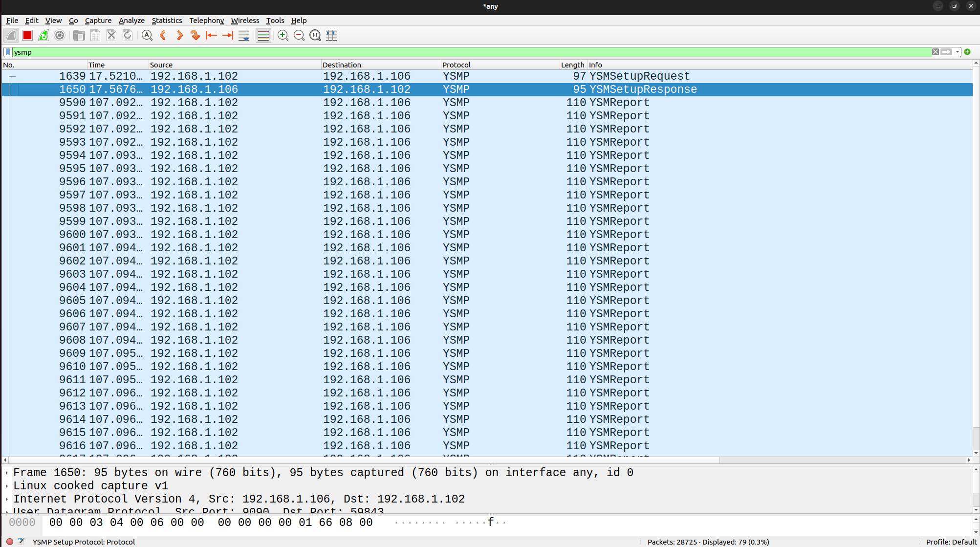Sort by the No. column header
The height and width of the screenshot is (547, 980).
tap(44, 65)
